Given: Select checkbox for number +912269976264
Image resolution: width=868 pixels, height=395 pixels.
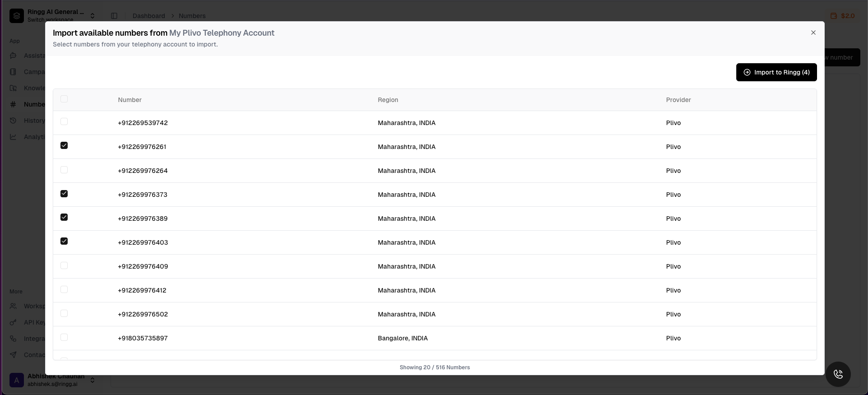Looking at the screenshot, I should click(64, 170).
